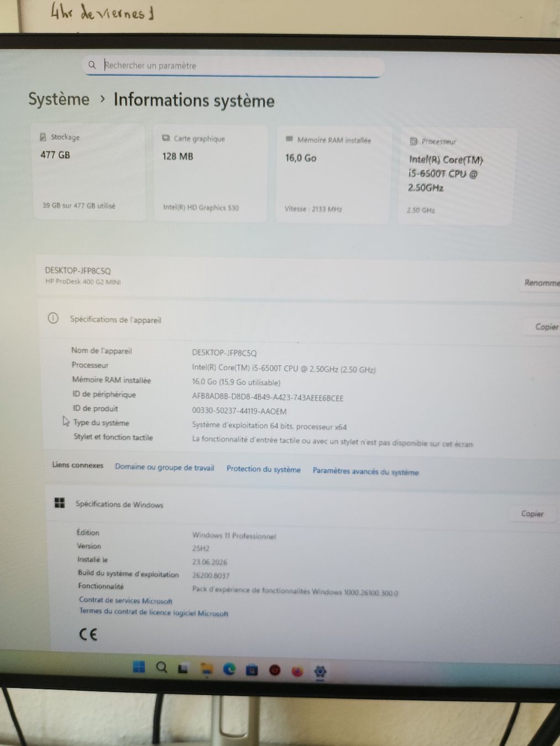The image size is (560, 746).
Task: Click the Carte graphique card icon
Action: (x=166, y=138)
